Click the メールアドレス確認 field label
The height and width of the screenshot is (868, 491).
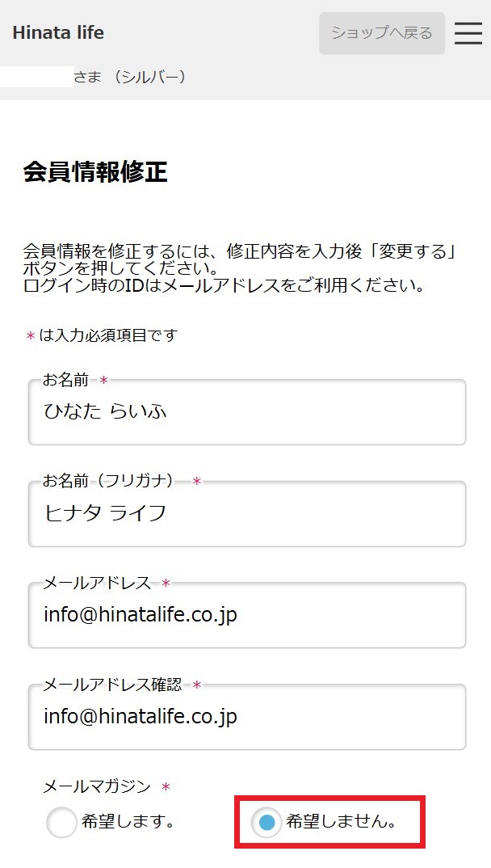[x=113, y=685]
